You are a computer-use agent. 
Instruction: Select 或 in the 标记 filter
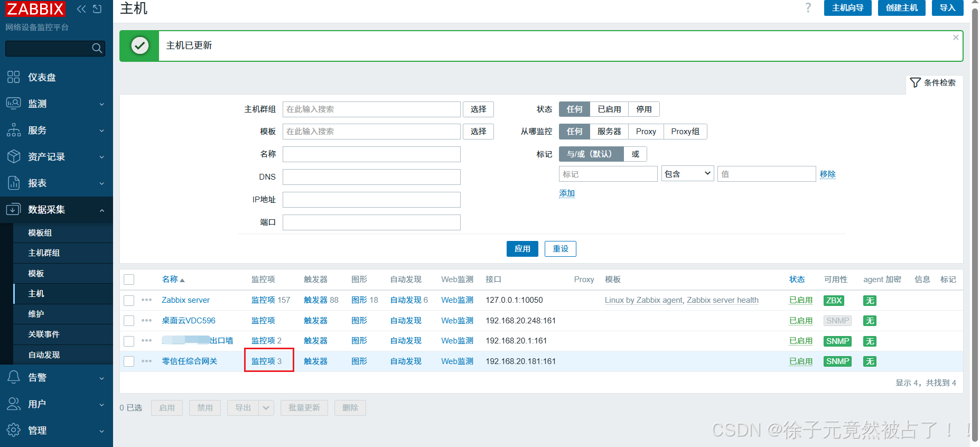[635, 154]
